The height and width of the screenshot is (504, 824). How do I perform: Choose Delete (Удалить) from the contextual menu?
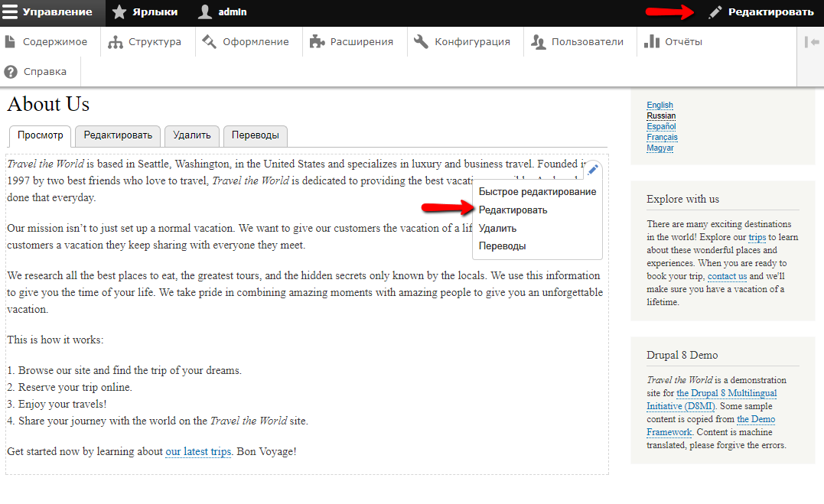click(x=497, y=228)
